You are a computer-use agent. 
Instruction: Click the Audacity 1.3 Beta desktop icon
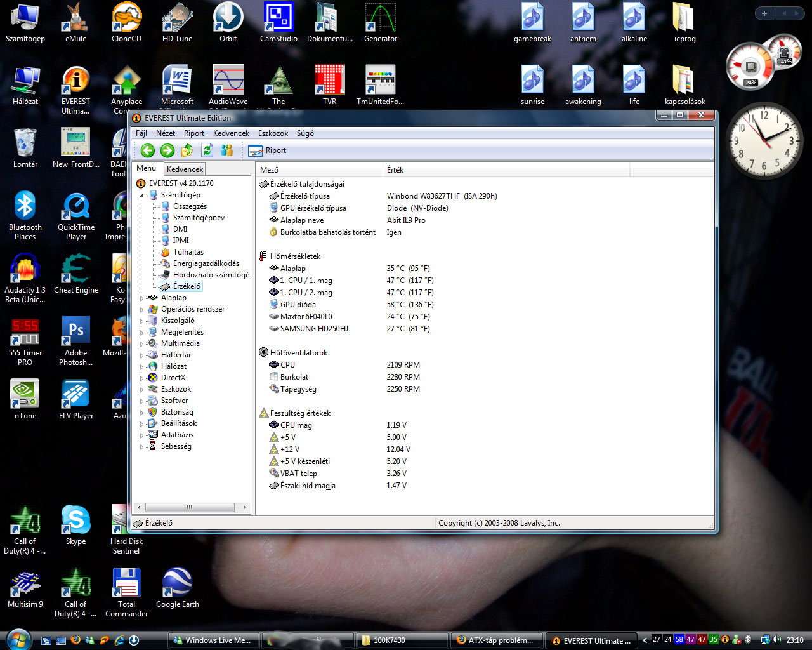pos(25,279)
